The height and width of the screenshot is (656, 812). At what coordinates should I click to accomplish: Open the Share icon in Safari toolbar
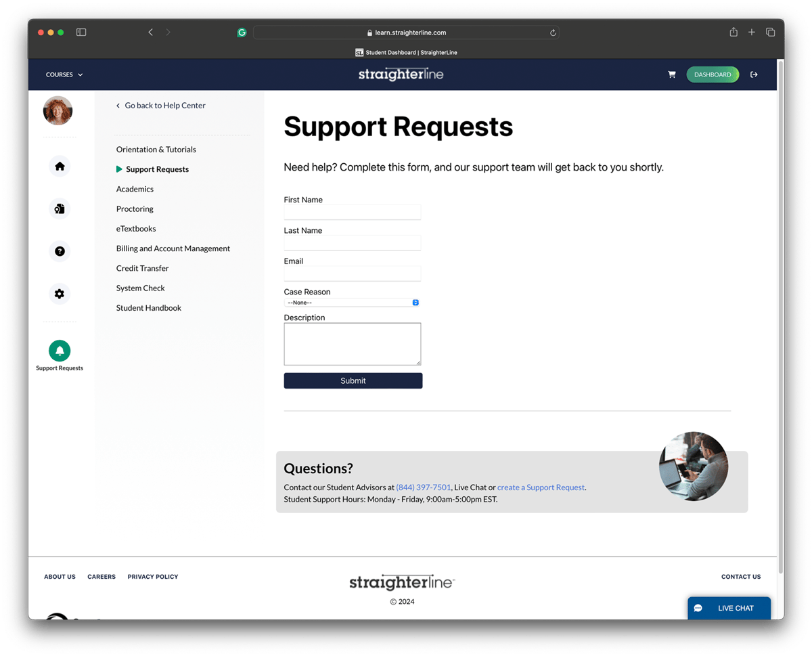click(733, 32)
